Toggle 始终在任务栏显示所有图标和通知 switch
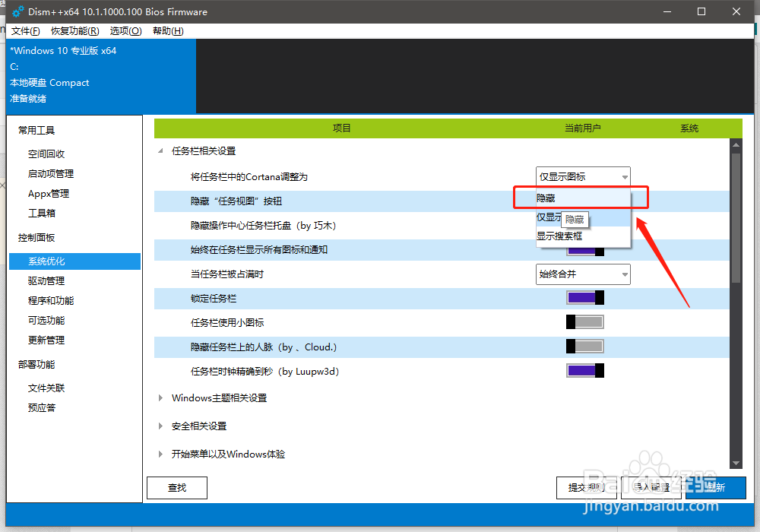The image size is (760, 532). click(585, 251)
